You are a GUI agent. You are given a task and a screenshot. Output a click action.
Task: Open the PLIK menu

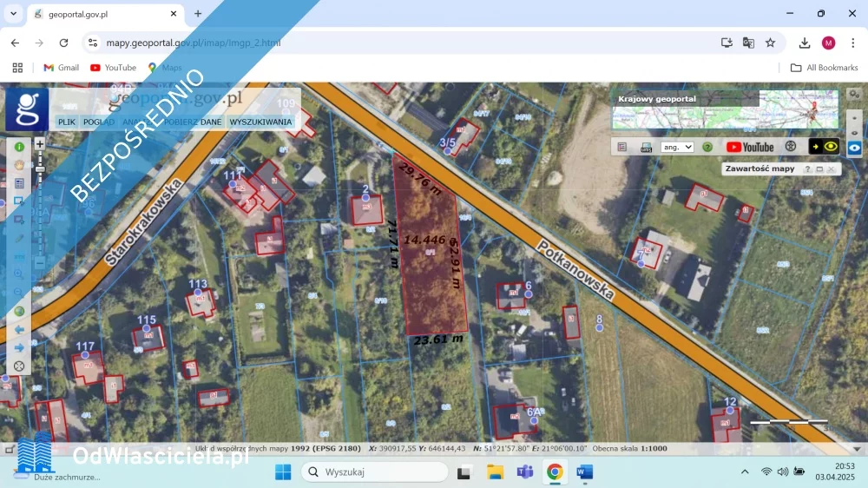67,122
